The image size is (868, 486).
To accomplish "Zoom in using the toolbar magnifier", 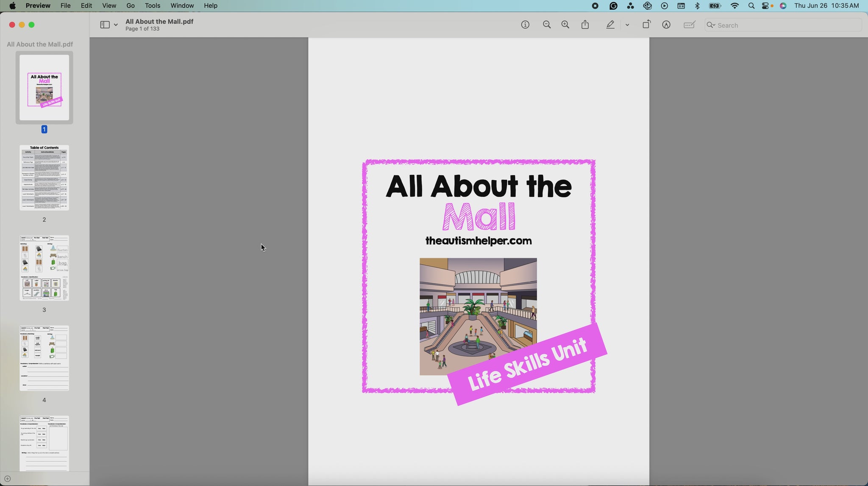I will pyautogui.click(x=565, y=25).
